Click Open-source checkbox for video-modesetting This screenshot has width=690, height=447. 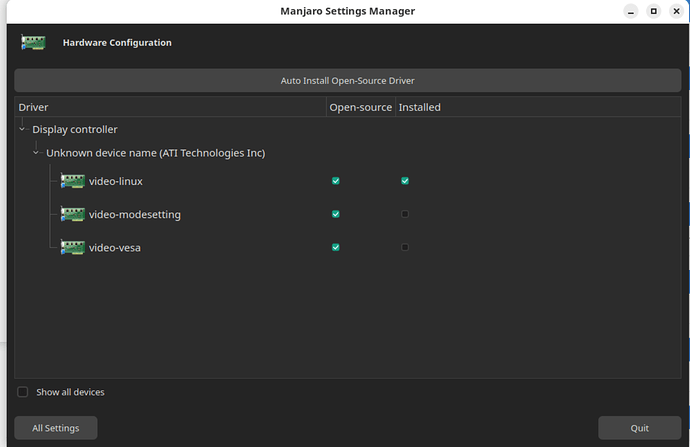click(336, 214)
